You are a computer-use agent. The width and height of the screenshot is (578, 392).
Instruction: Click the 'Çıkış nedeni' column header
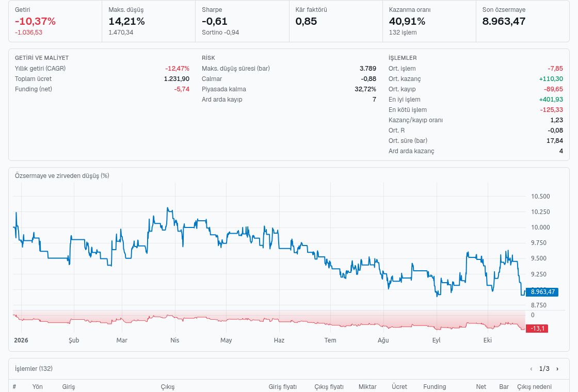(534, 386)
